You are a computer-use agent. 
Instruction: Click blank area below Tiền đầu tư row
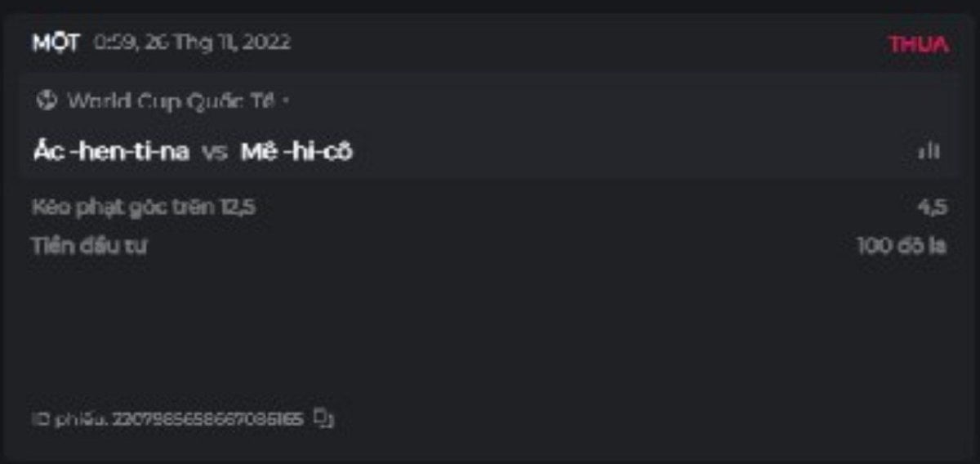490,327
